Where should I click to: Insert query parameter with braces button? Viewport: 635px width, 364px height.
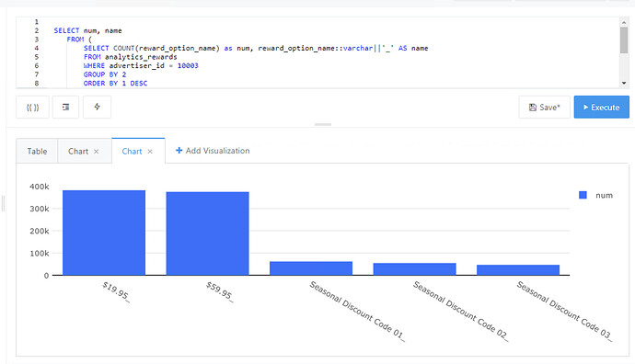pos(33,108)
